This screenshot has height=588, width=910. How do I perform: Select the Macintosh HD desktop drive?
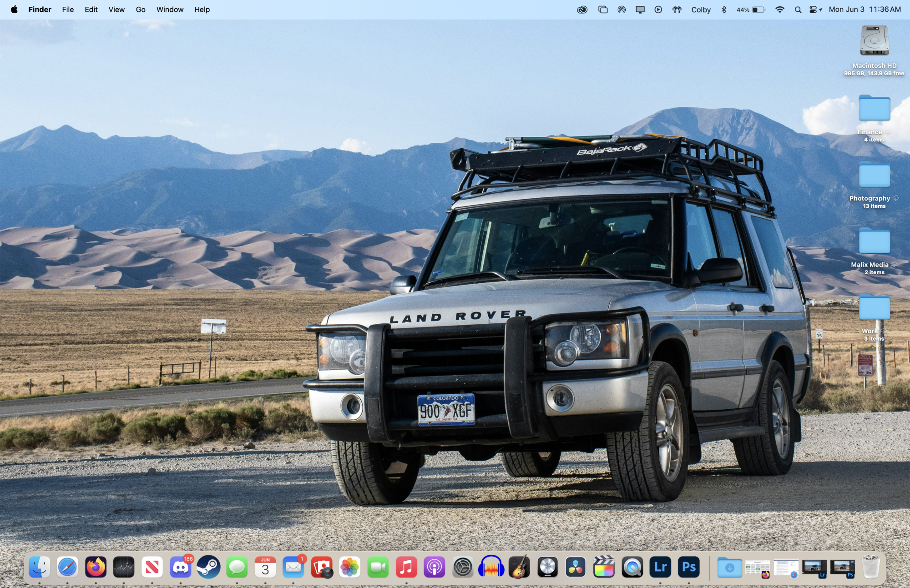tap(874, 50)
